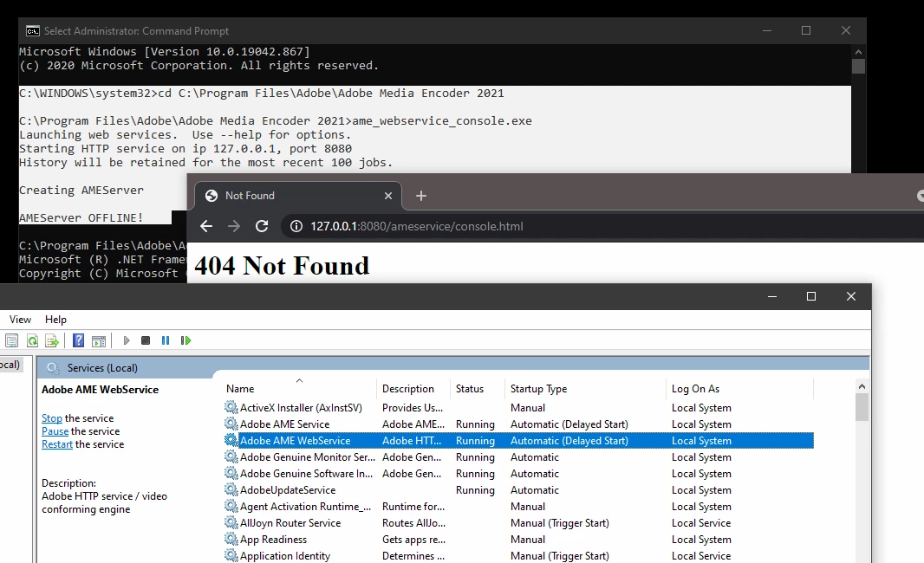Image resolution: width=924 pixels, height=563 pixels.
Task: Click scroll-up arrow in Services list
Action: (x=862, y=386)
